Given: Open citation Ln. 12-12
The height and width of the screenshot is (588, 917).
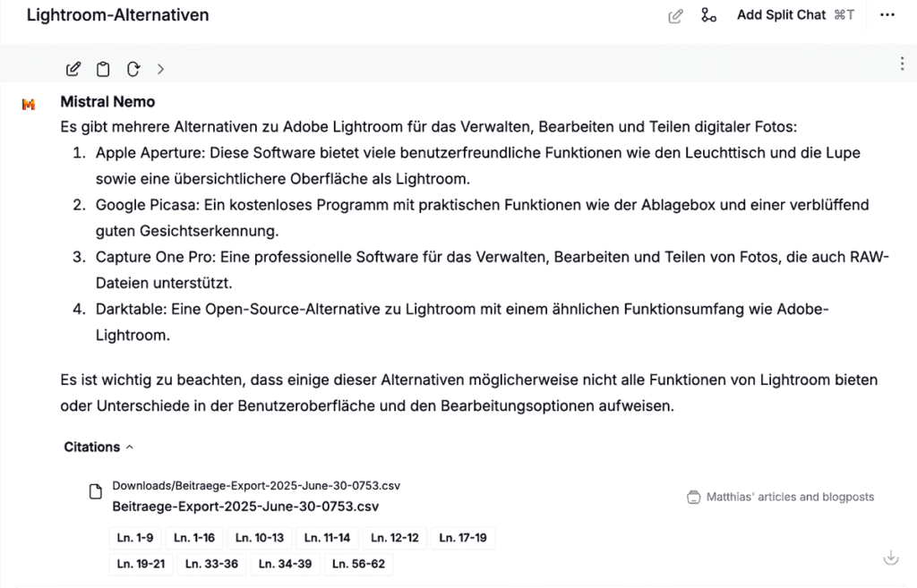Looking at the screenshot, I should pyautogui.click(x=395, y=538).
